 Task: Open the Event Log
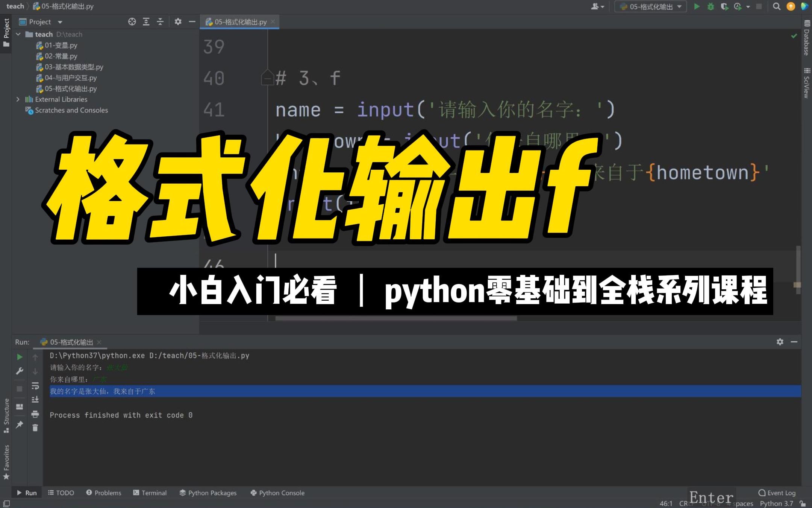tap(777, 493)
